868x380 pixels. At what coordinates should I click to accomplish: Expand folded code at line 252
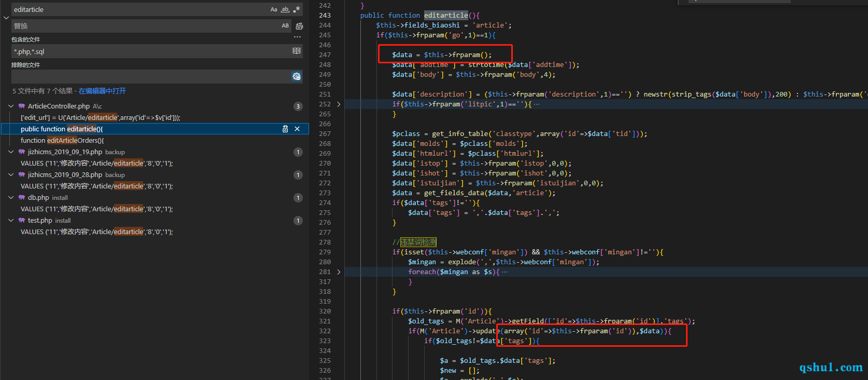click(339, 104)
